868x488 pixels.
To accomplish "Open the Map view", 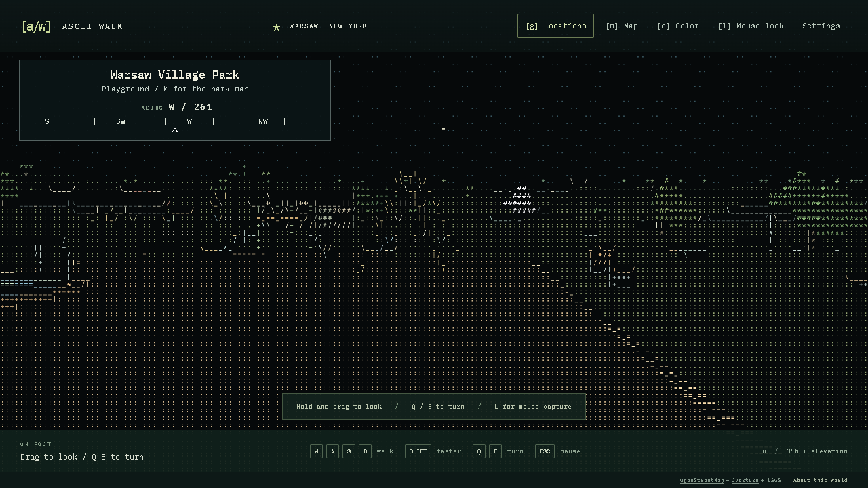I will (x=622, y=26).
